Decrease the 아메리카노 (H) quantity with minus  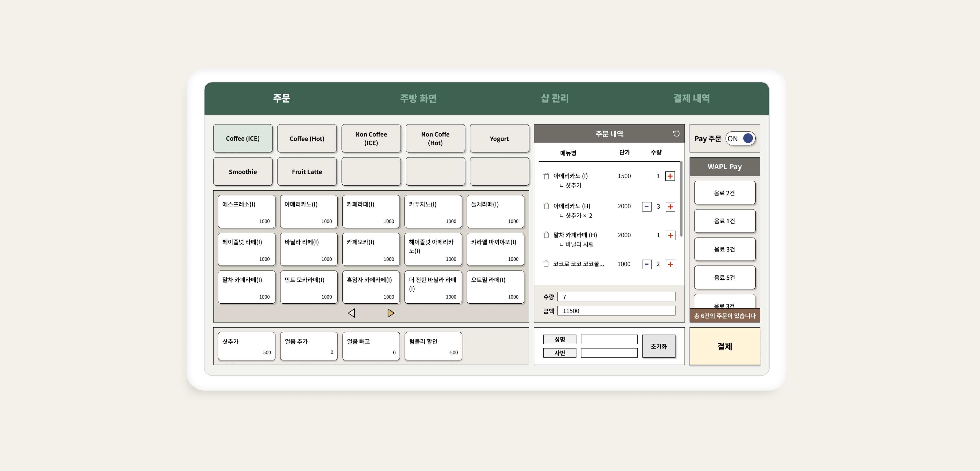point(646,206)
